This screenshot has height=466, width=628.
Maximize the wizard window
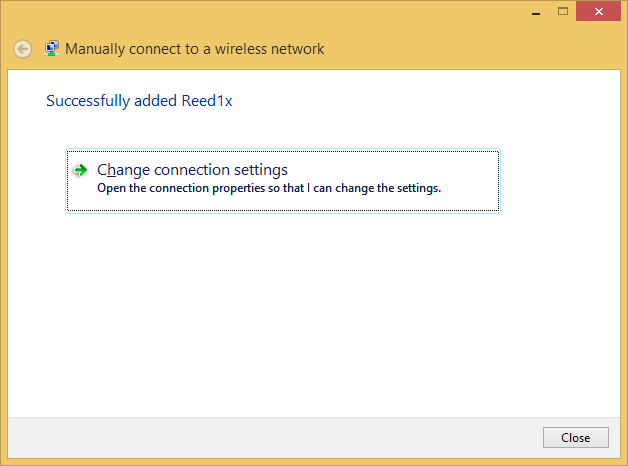coord(562,11)
